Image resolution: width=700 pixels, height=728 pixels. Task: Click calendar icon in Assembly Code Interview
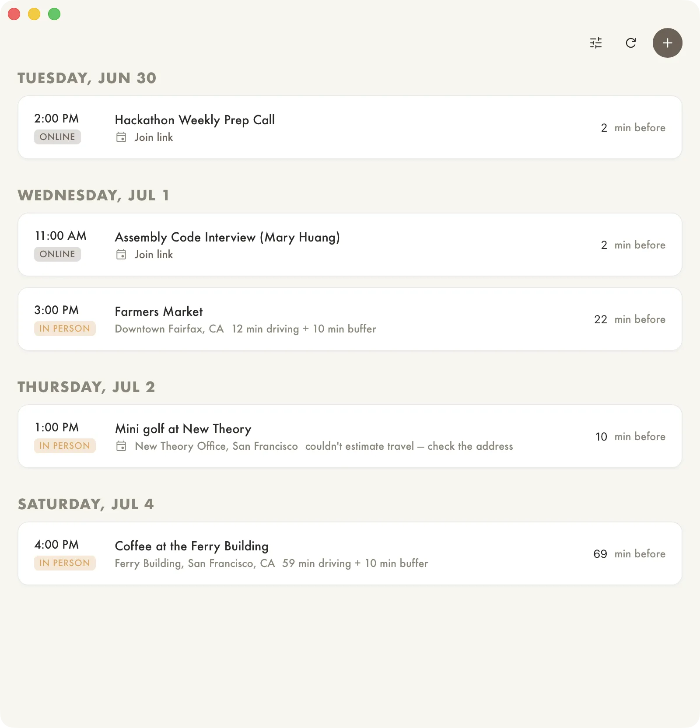[121, 255]
